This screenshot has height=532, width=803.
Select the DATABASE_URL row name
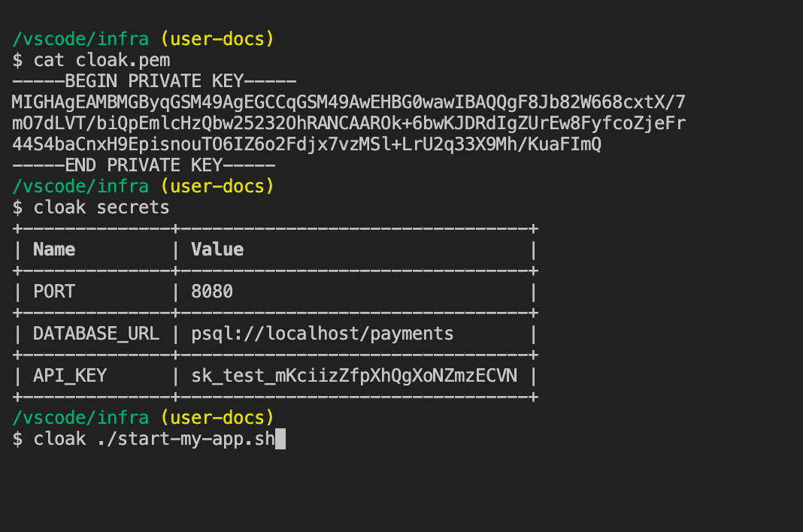(x=96, y=334)
